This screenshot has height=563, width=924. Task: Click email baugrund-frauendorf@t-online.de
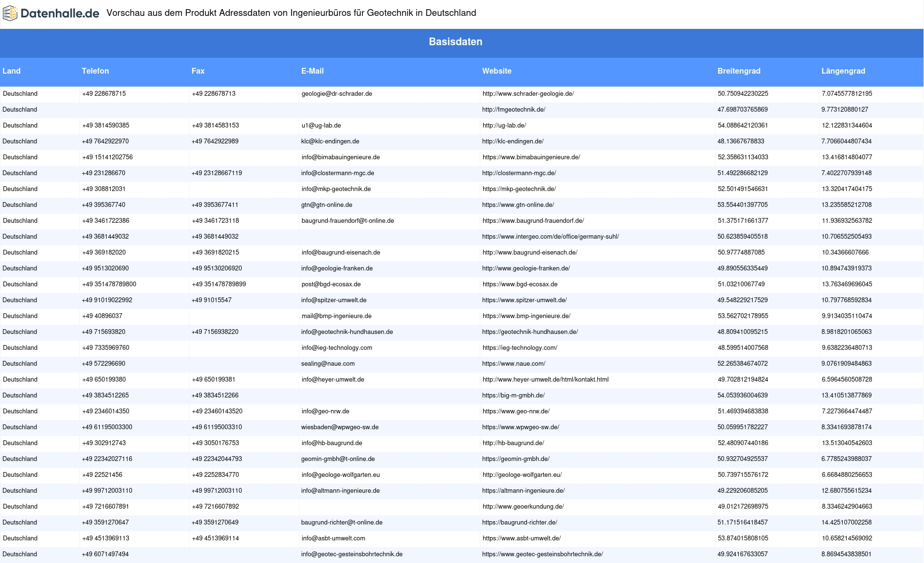[x=347, y=221]
